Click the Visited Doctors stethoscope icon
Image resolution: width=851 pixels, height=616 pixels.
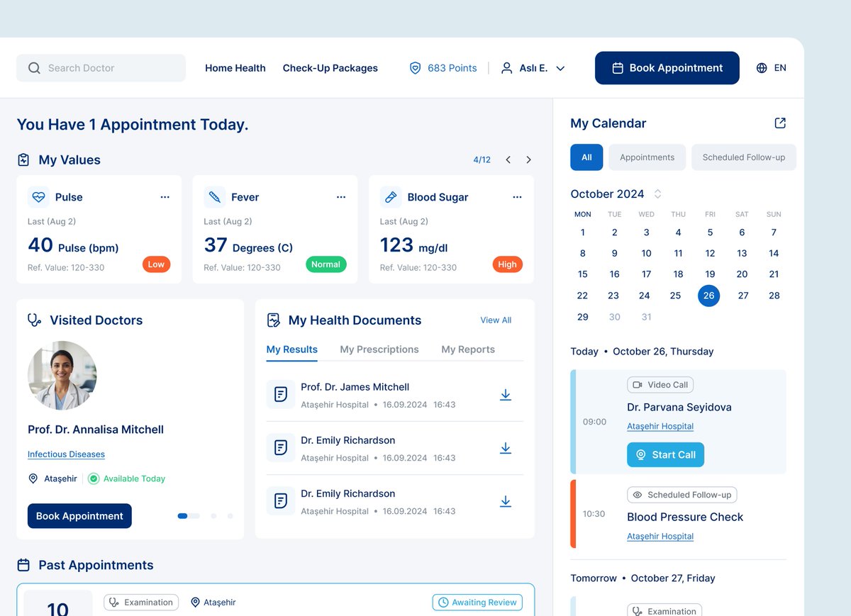[34, 320]
